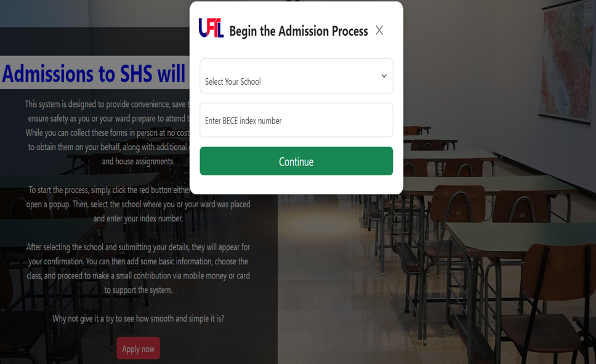The height and width of the screenshot is (364, 596).
Task: Click the red Apply now button
Action: 139,348
